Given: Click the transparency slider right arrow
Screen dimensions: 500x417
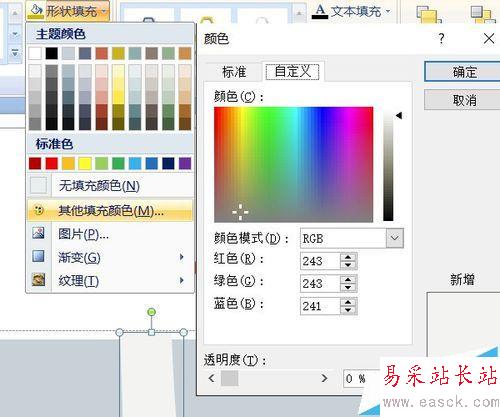Looking at the screenshot, I should (324, 378).
